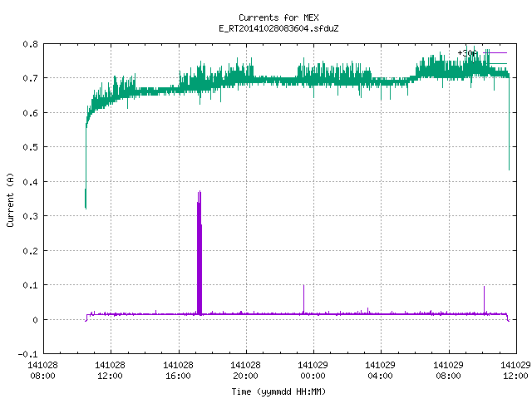Click the "141029 04:00" x-axis label
532x399 pixels.
tap(380, 370)
